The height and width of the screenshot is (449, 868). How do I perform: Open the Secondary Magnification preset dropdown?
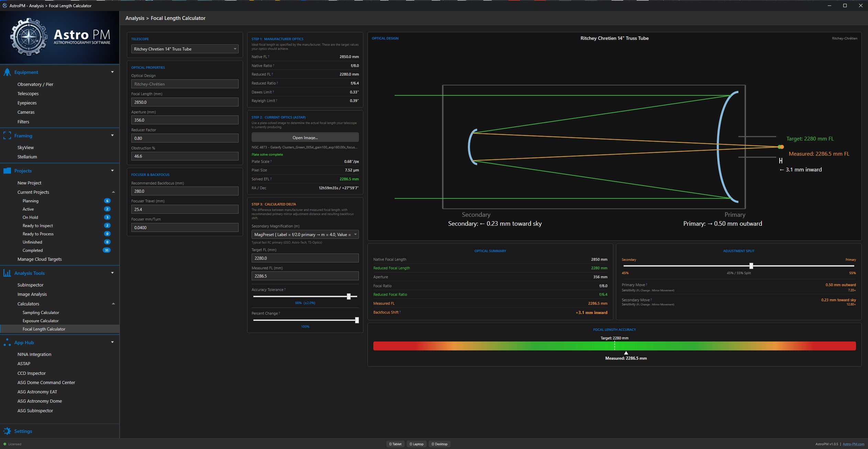coord(305,235)
